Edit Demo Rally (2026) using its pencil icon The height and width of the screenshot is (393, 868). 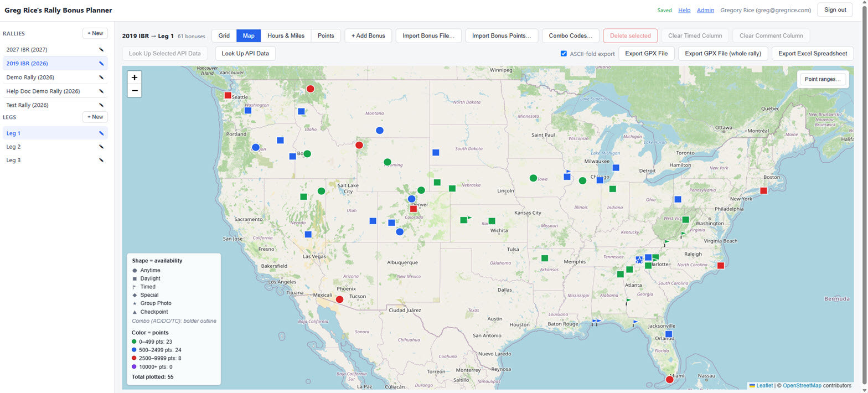click(101, 77)
